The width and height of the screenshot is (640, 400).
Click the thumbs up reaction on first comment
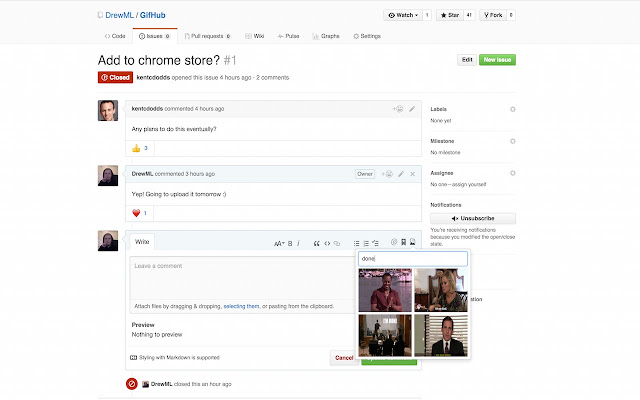tap(140, 148)
